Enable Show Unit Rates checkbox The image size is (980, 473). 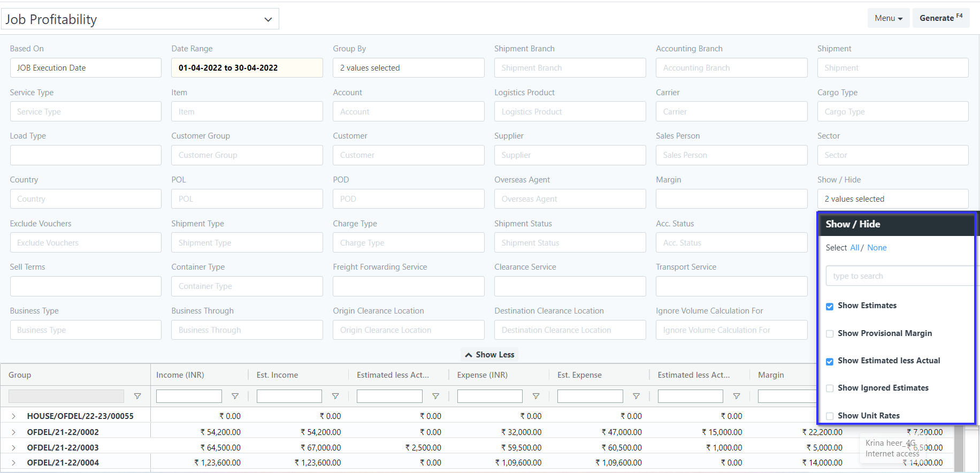[x=830, y=416]
